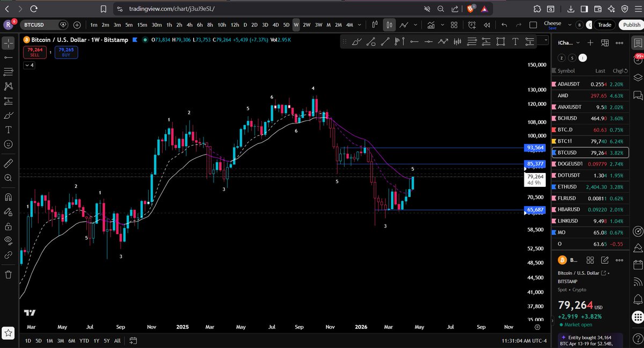Image resolution: width=644 pixels, height=348 pixels.
Task: Select the W weekly timeframe
Action: pos(296,25)
